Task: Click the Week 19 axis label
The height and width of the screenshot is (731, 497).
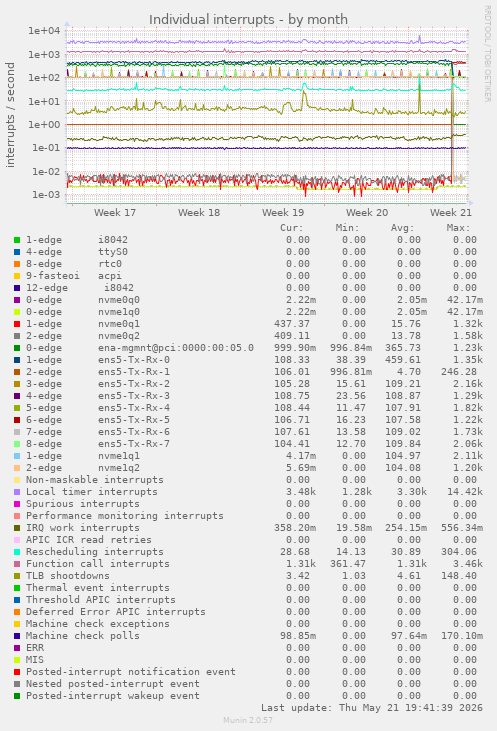Action: [283, 213]
